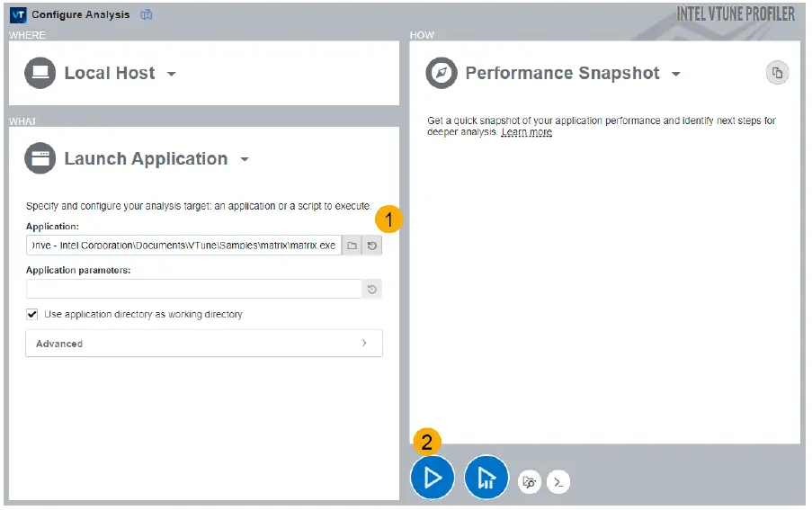Image resolution: width=812 pixels, height=510 pixels.
Task: Click the Application path input field
Action: (x=183, y=246)
